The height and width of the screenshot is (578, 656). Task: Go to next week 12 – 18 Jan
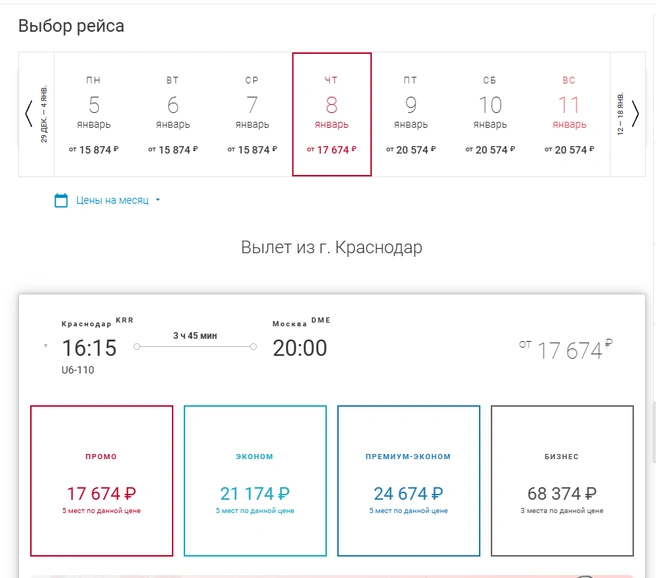click(628, 114)
